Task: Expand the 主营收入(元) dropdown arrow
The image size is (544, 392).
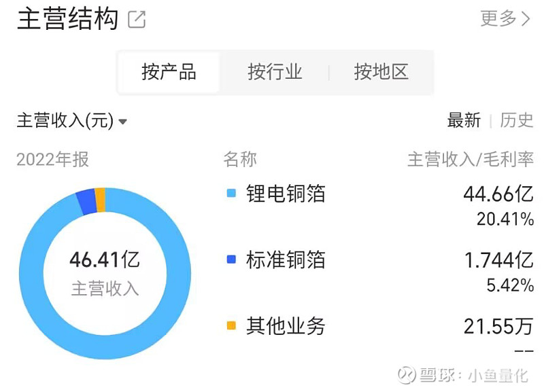Action: coord(122,122)
